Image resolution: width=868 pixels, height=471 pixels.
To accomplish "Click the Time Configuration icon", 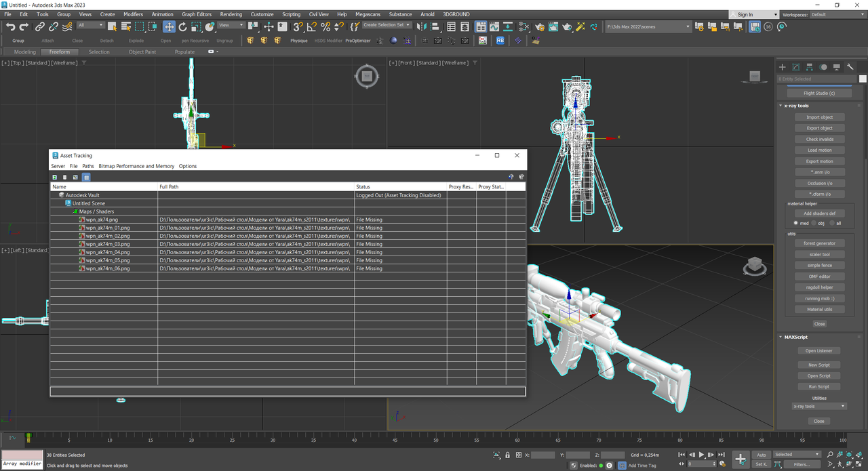I will (x=721, y=464).
